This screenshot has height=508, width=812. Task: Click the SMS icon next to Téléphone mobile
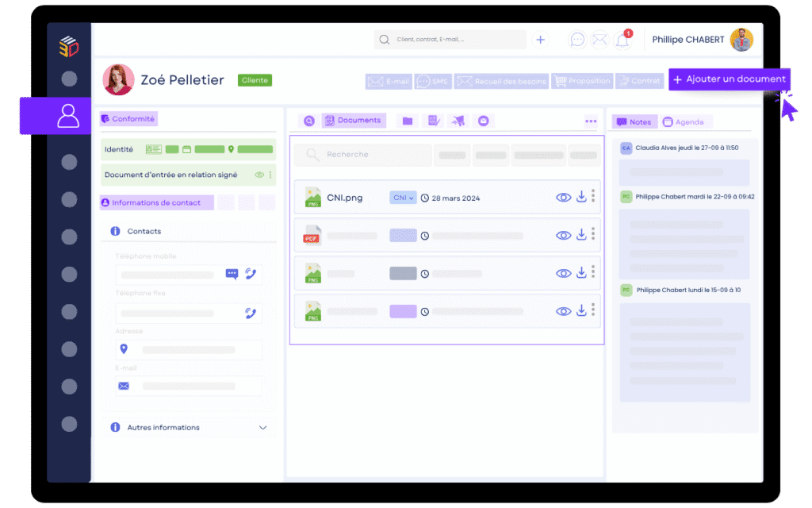coord(232,274)
